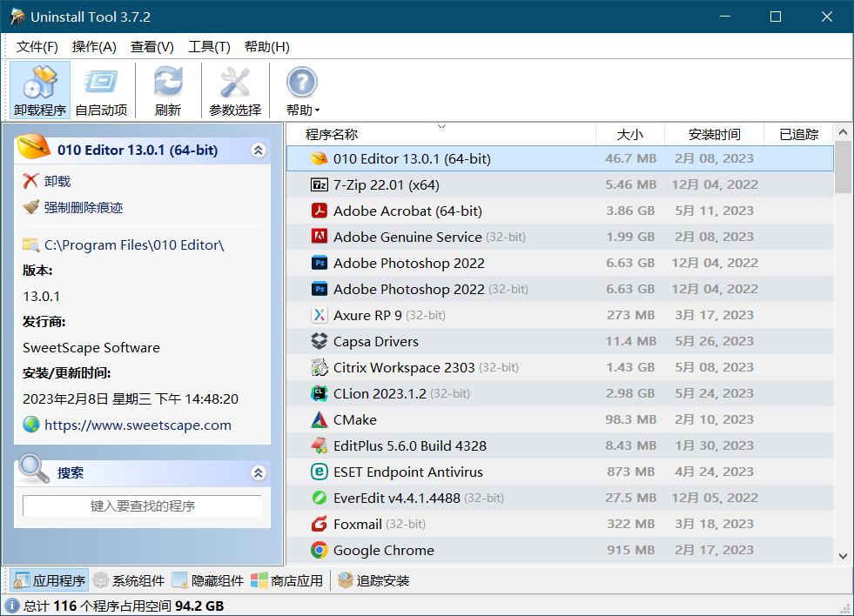Select the Citrix Workspace 2303 name text
Screen dimensions: 854x616
[x=404, y=368]
